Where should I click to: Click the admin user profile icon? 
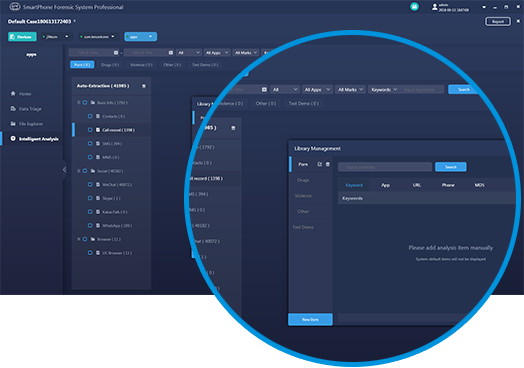click(x=434, y=7)
